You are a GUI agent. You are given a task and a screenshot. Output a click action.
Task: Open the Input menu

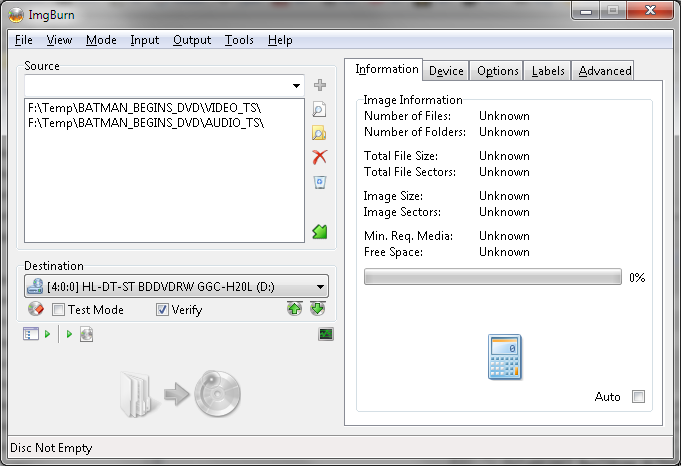(145, 40)
